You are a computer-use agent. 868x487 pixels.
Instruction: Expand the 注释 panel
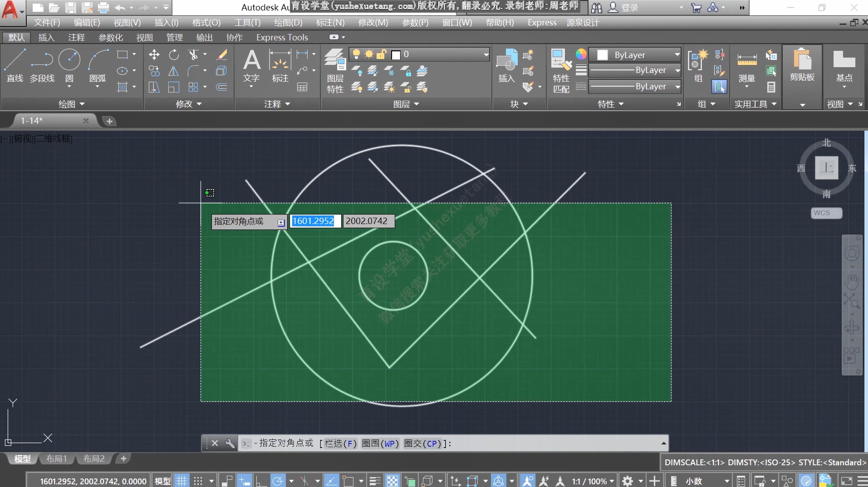(277, 104)
